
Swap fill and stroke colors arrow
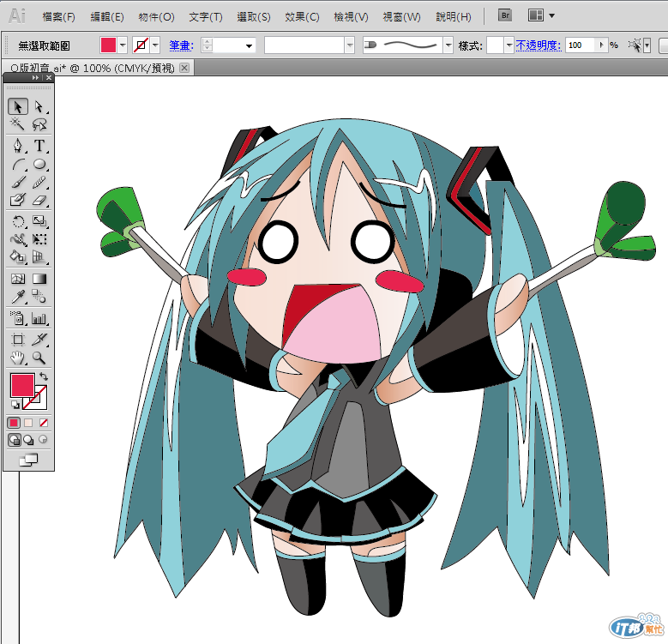point(44,376)
